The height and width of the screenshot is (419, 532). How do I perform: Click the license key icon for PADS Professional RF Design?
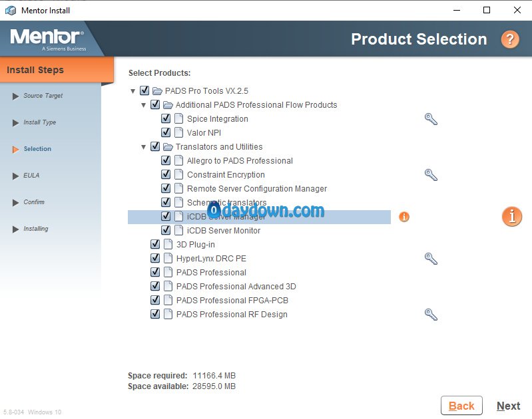tap(431, 315)
